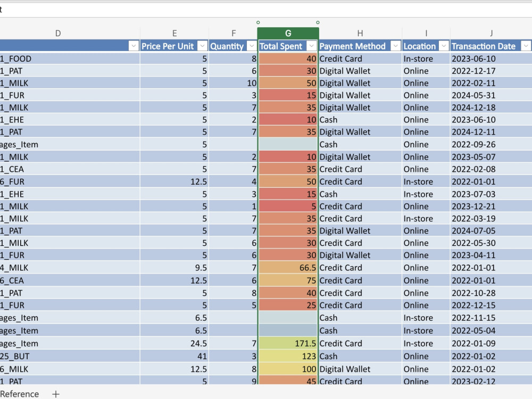
Task: Click the date cell 2022-03-19
Action: tap(491, 219)
